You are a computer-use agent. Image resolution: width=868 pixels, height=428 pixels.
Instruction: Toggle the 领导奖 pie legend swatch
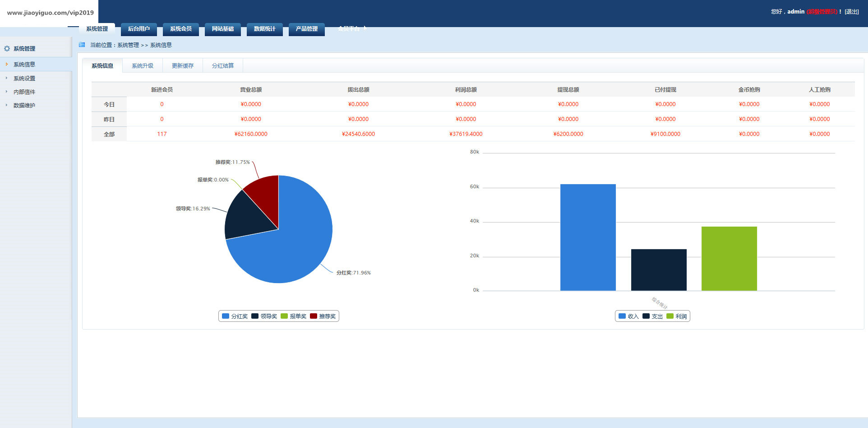[255, 316]
